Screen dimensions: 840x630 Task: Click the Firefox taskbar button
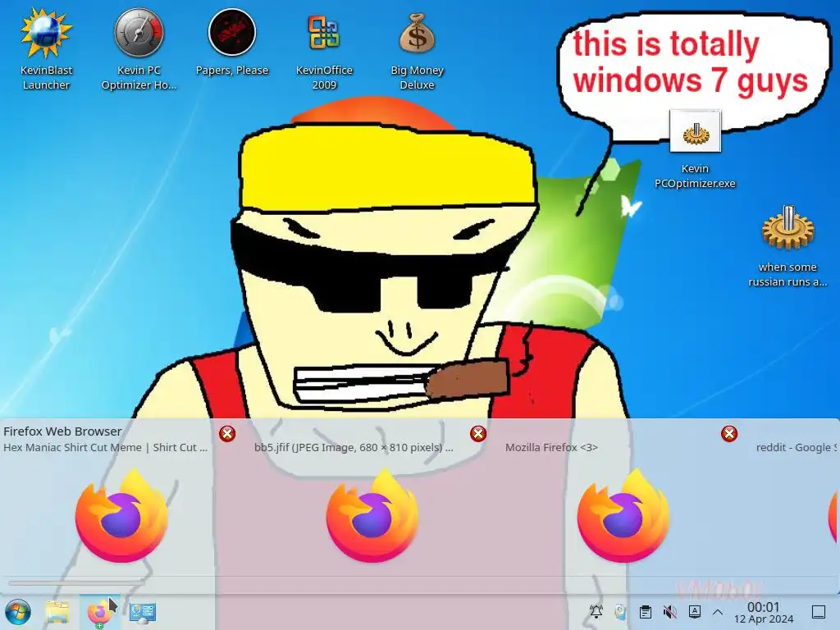tap(99, 612)
